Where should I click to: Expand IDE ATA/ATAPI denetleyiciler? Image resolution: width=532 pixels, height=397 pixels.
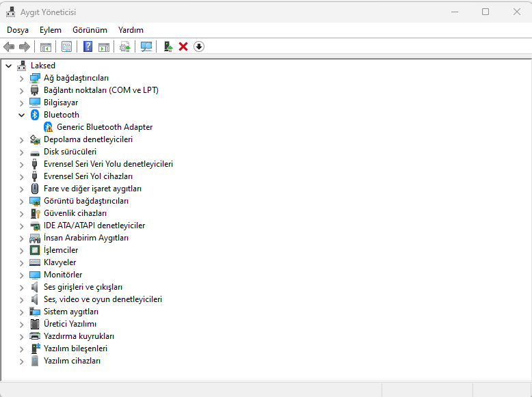pyautogui.click(x=22, y=225)
